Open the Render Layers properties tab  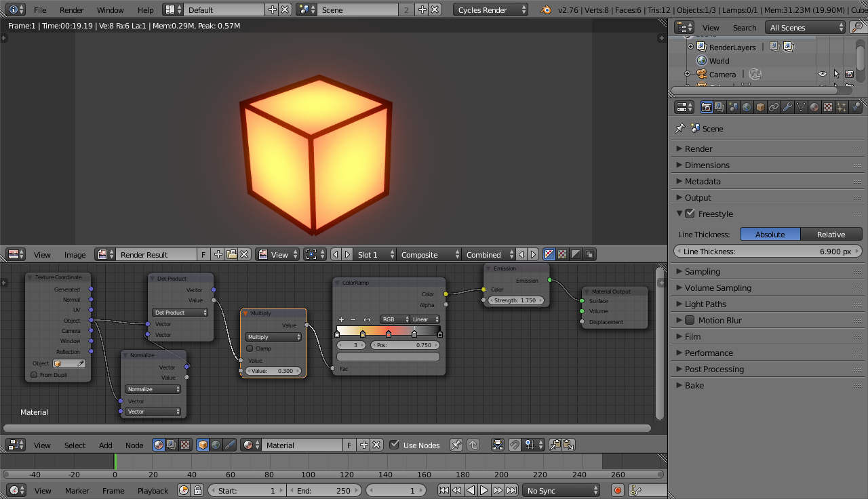pyautogui.click(x=719, y=107)
